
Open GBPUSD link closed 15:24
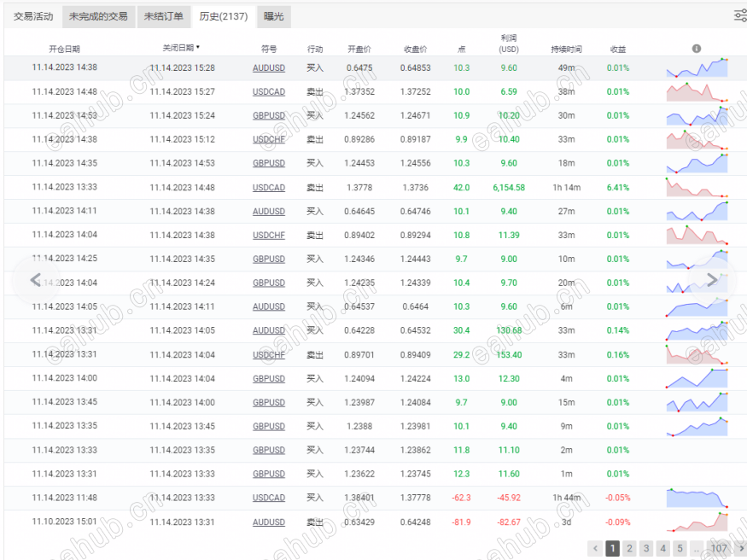269,116
